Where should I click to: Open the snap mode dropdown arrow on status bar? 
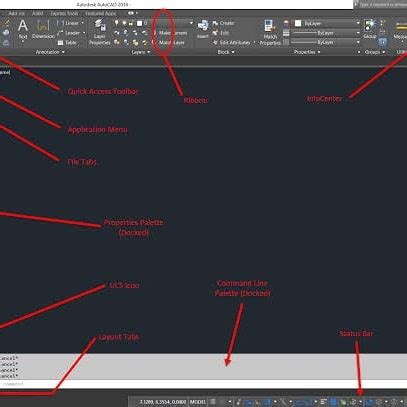(x=230, y=402)
